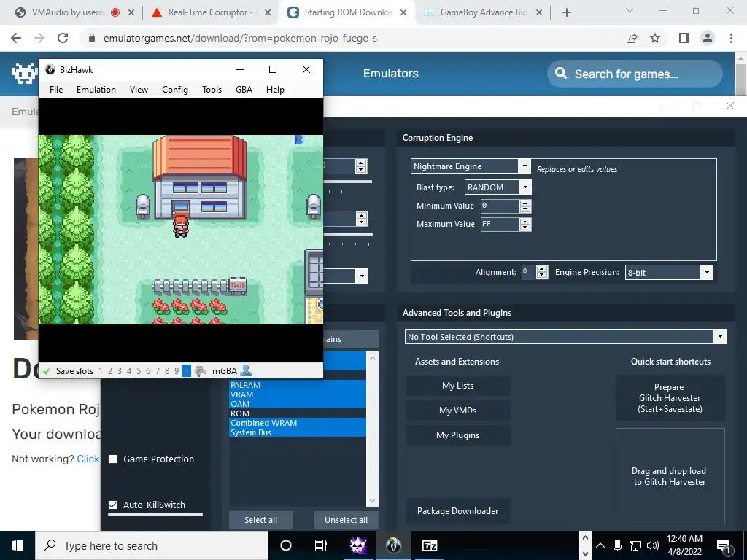Click the microphone tray icon
Image resolution: width=747 pixels, height=560 pixels.
[x=617, y=545]
